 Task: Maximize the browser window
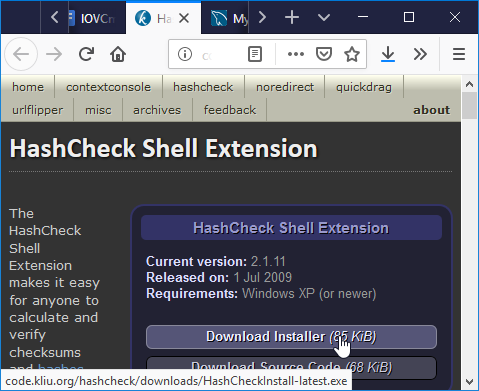pos(409,17)
